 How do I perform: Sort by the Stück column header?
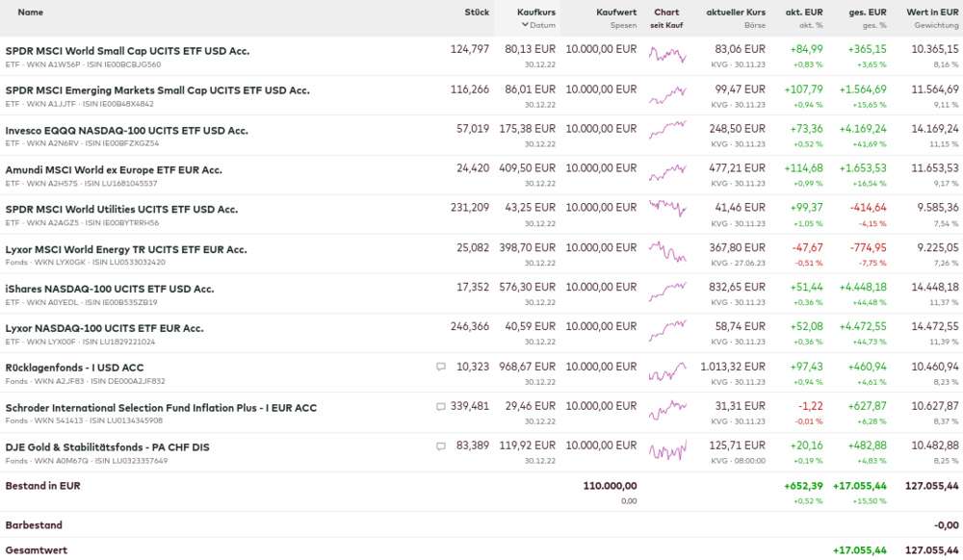pyautogui.click(x=476, y=13)
